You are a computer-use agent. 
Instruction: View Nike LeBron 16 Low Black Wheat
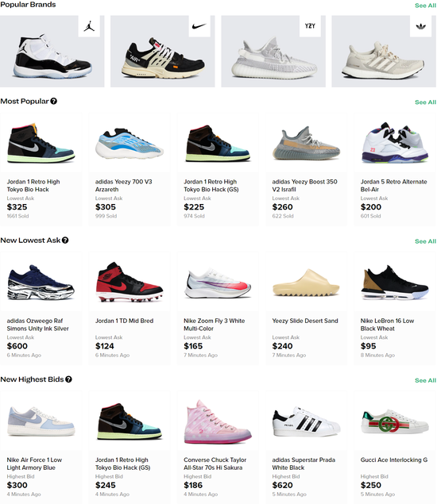pyautogui.click(x=395, y=309)
